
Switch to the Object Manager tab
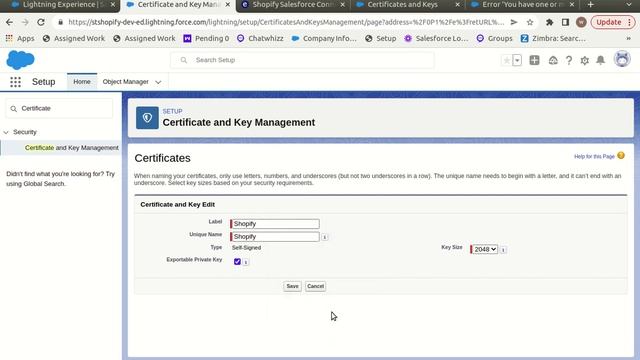[x=126, y=82]
